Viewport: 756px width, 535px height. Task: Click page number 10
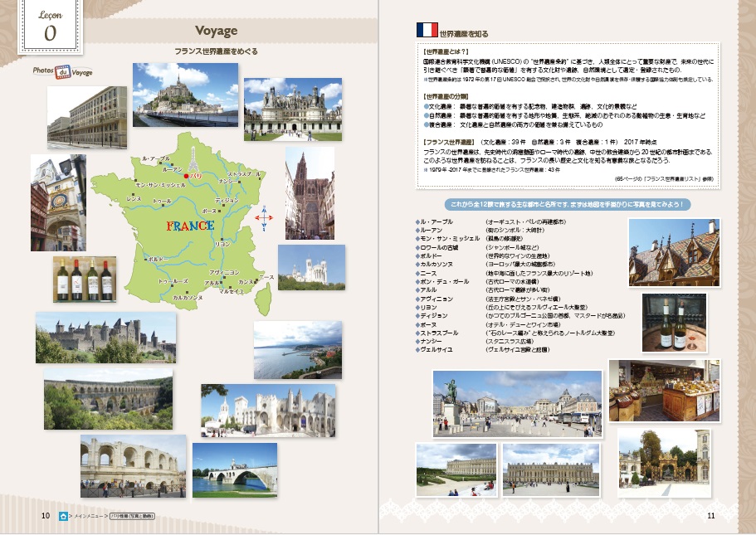tap(46, 516)
